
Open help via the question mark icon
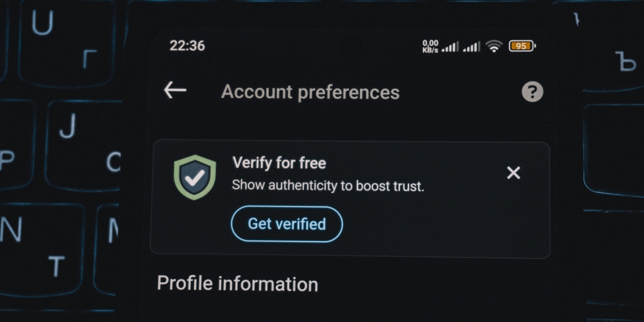[x=532, y=92]
